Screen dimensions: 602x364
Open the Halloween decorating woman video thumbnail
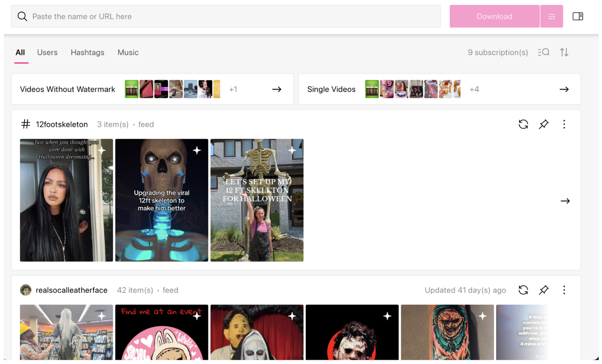click(x=66, y=200)
